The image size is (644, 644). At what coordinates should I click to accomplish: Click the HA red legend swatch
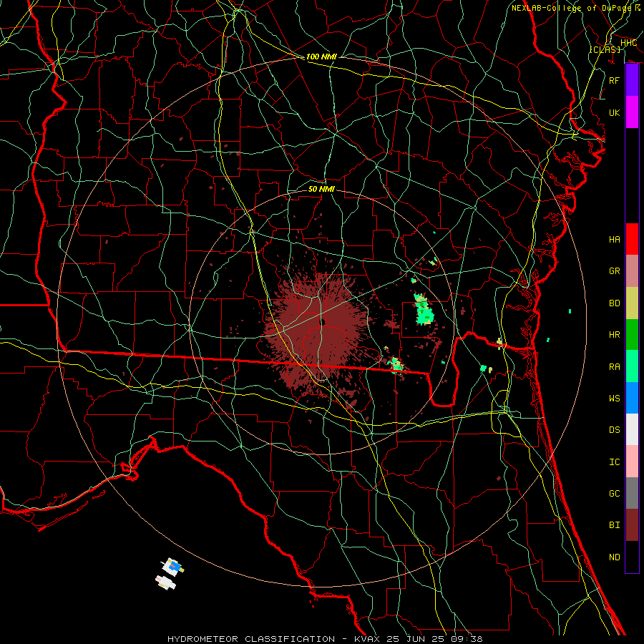tap(632, 239)
